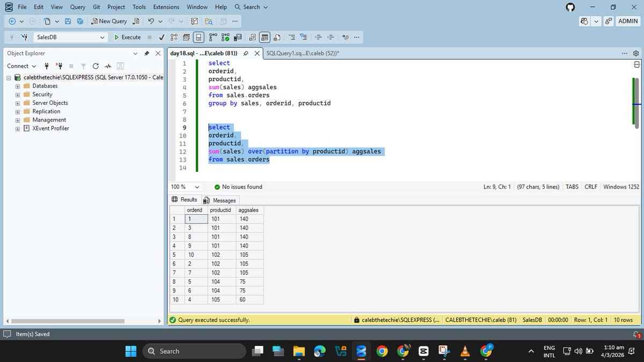This screenshot has height=362, width=644.
Task: Toggle Include Client Statistics icon
Action: (x=238, y=37)
